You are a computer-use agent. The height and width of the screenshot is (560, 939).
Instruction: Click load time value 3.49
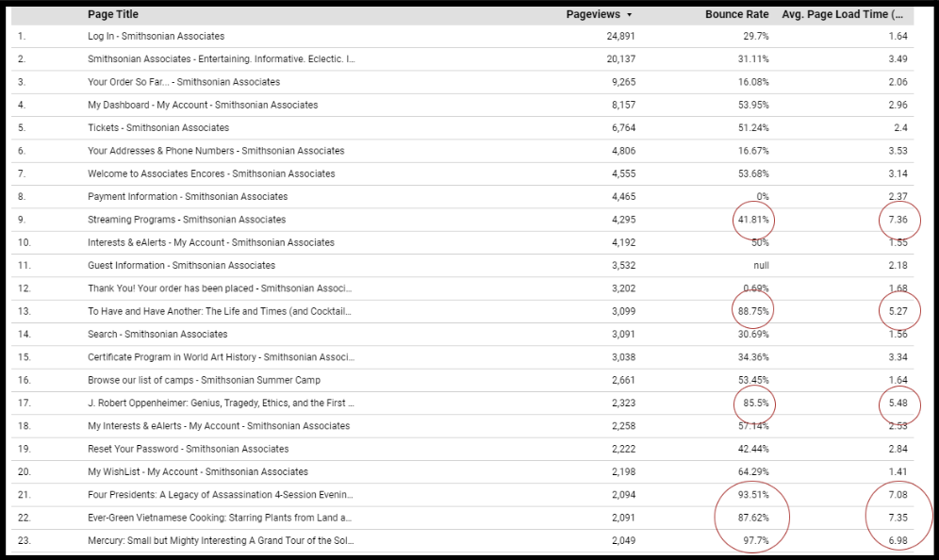click(x=898, y=58)
